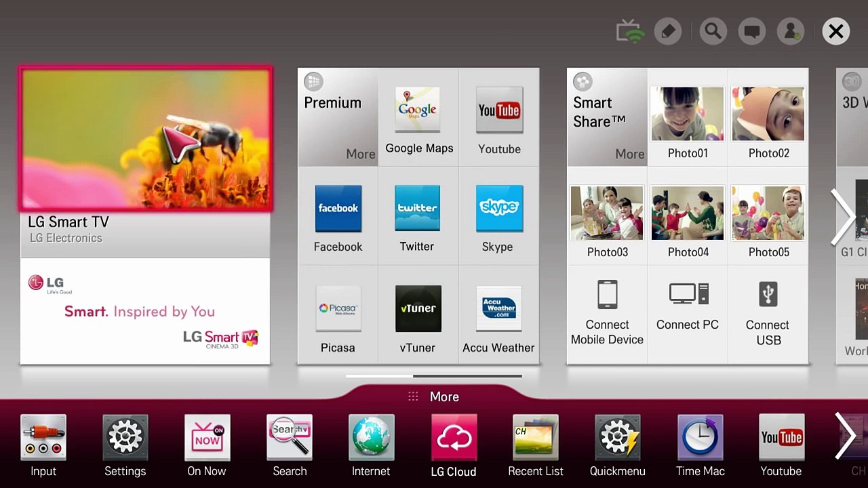This screenshot has width=868, height=488.
Task: Open the speech bubble notifications icon
Action: [x=752, y=31]
